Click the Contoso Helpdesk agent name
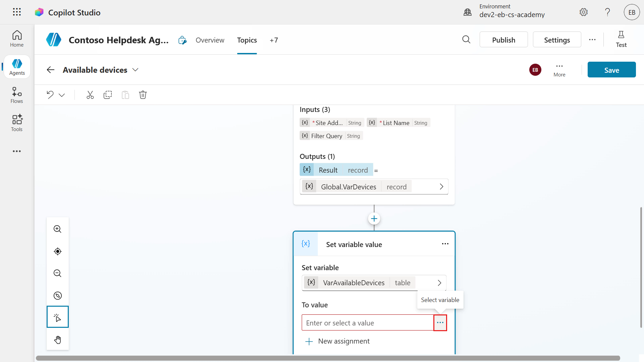This screenshot has height=362, width=644. [118, 40]
